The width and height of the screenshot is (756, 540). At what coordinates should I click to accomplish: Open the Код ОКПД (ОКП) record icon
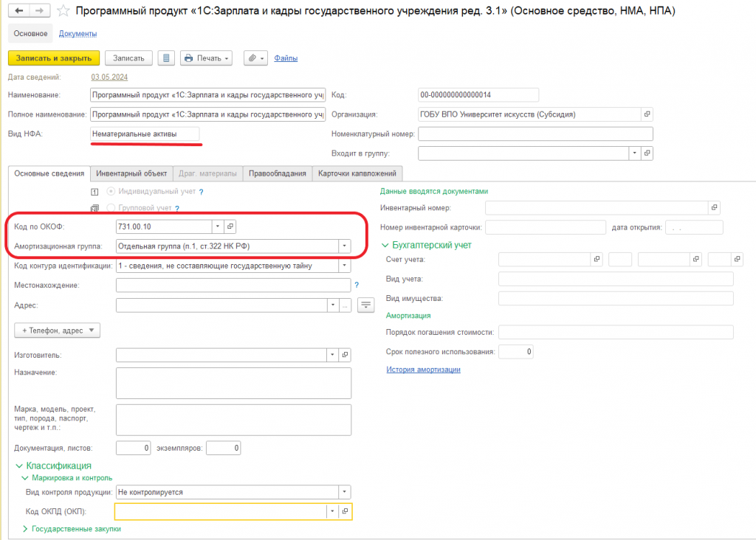point(345,511)
